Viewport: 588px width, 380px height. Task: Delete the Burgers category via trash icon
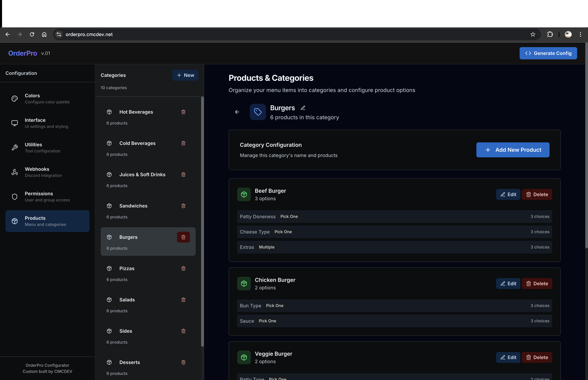click(183, 237)
